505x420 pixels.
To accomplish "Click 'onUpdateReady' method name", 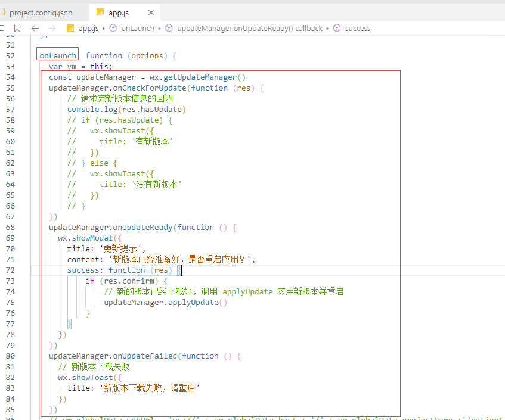I will coord(142,228).
